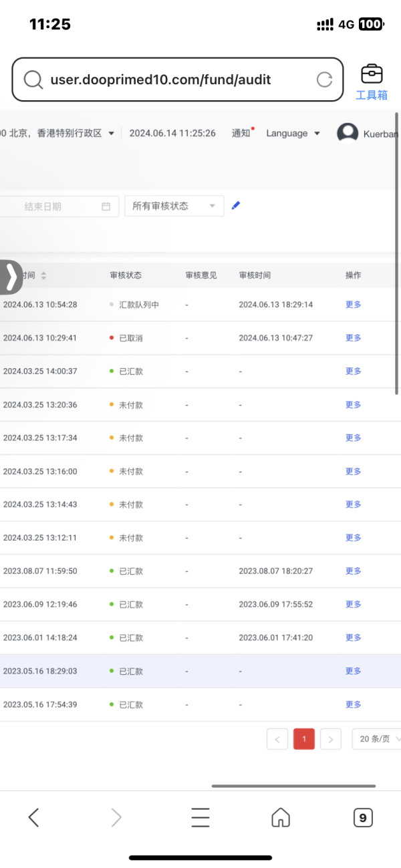Reload page with the refresh icon

324,80
